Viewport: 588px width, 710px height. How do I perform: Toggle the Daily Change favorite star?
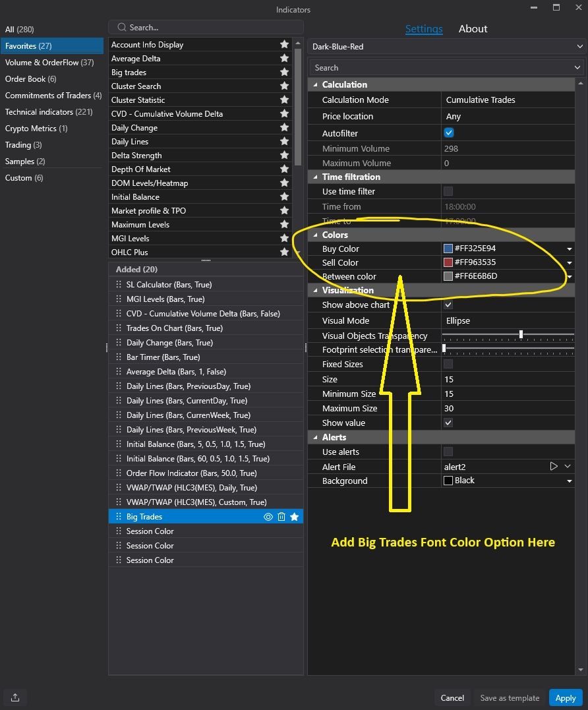point(284,128)
